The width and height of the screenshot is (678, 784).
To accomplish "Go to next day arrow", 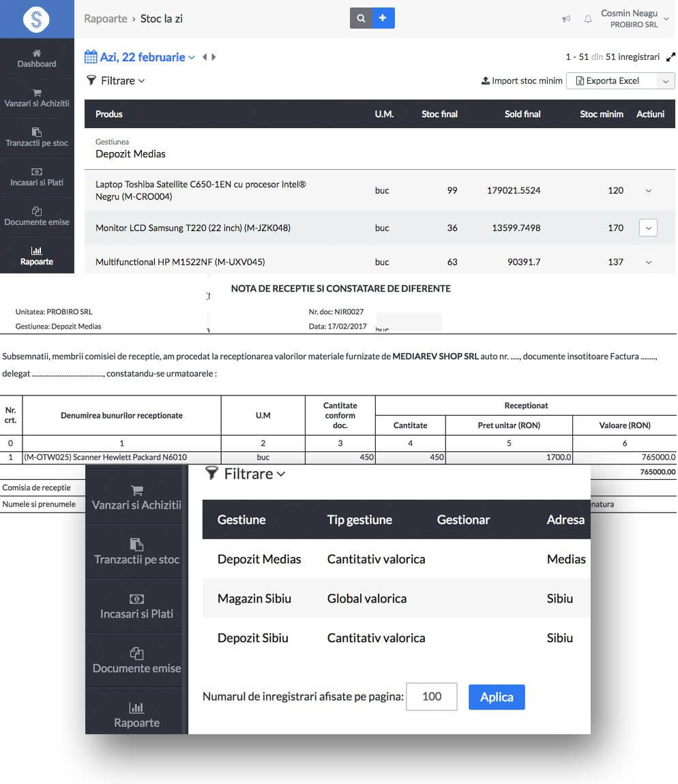I will click(213, 57).
